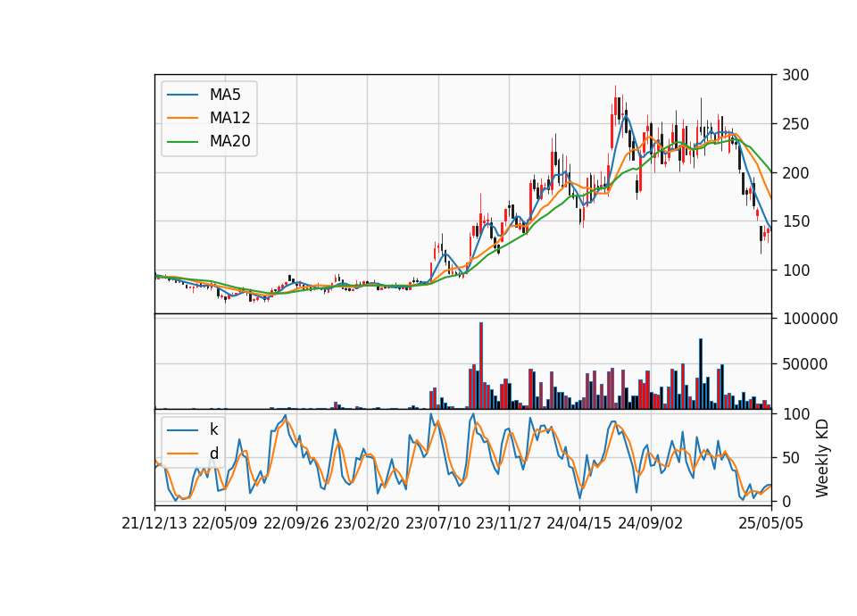The width and height of the screenshot is (857, 616).
Task: Click the 25/05/05 date tick label
Action: tap(771, 523)
